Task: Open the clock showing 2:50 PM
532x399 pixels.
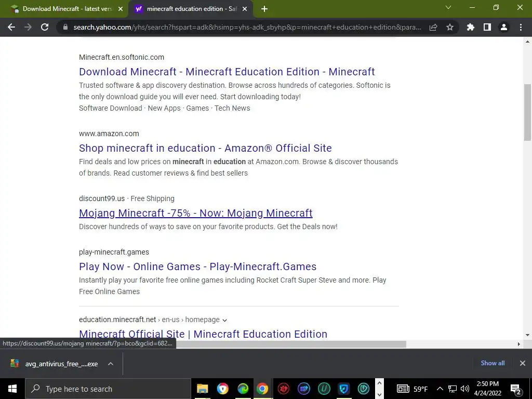Action: pos(487,389)
